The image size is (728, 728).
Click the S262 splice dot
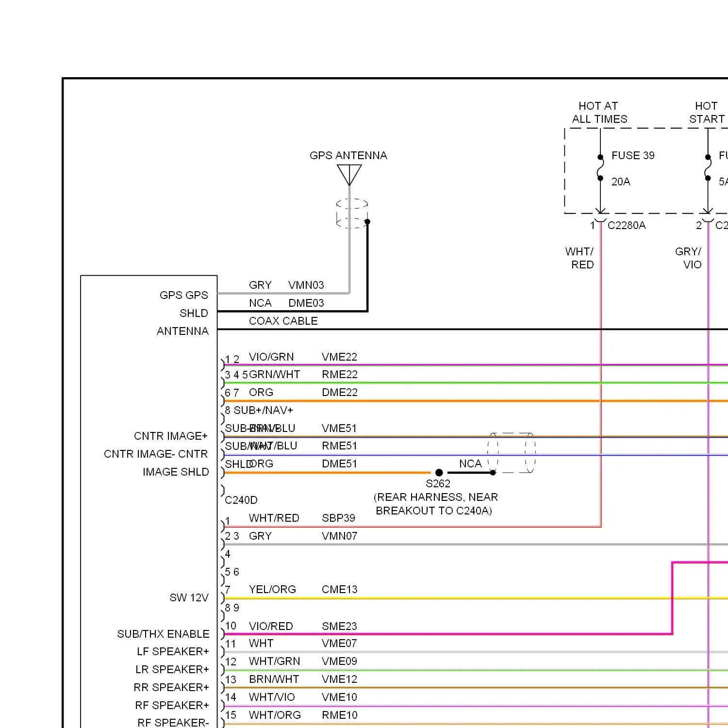click(439, 473)
